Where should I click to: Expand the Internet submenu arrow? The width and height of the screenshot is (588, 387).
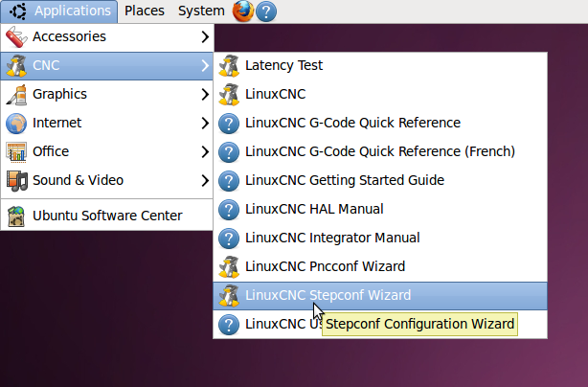pos(205,123)
